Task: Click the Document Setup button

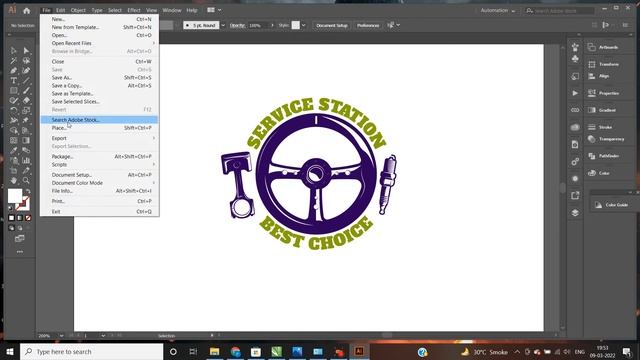Action: (x=332, y=25)
